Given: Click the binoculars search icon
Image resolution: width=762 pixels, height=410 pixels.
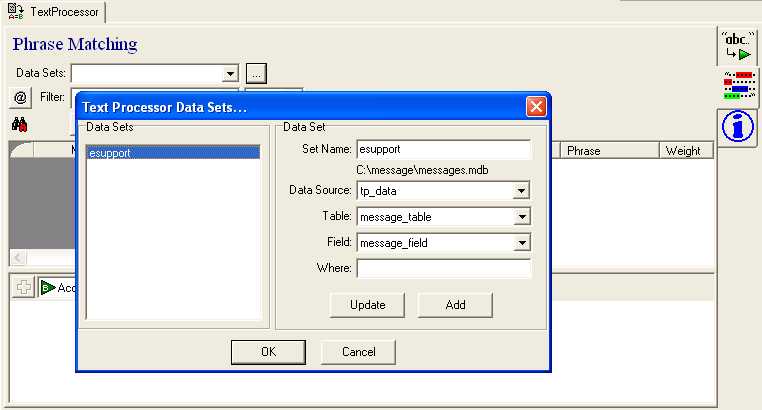Looking at the screenshot, I should tap(20, 125).
